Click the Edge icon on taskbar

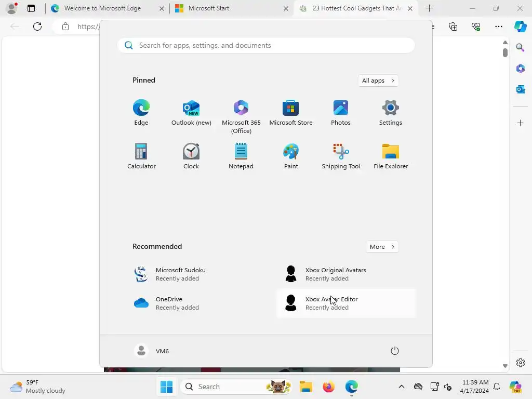pos(352,387)
